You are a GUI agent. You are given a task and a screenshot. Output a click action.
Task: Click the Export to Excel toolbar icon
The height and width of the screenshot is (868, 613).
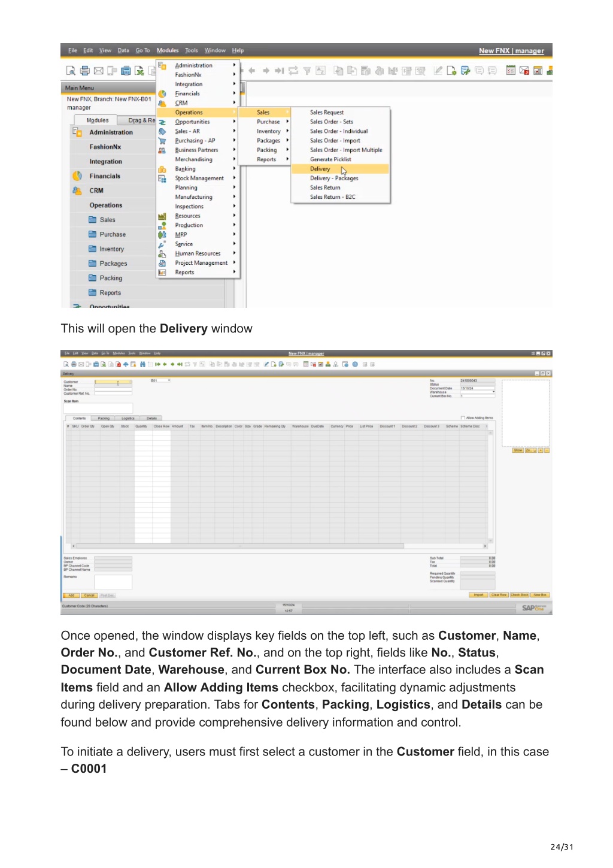[139, 71]
